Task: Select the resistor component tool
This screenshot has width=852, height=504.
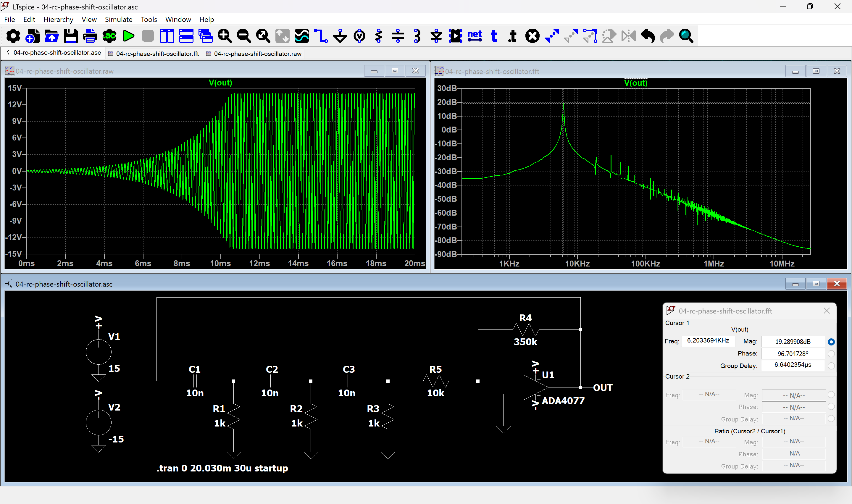Action: (x=379, y=36)
